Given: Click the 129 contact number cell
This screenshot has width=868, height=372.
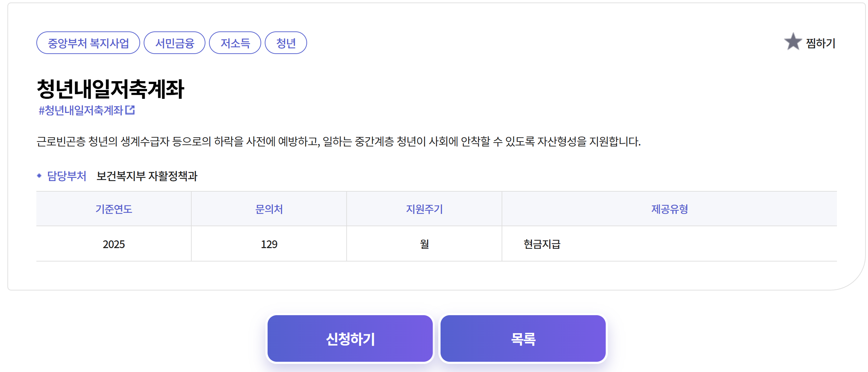Looking at the screenshot, I should tap(269, 244).
